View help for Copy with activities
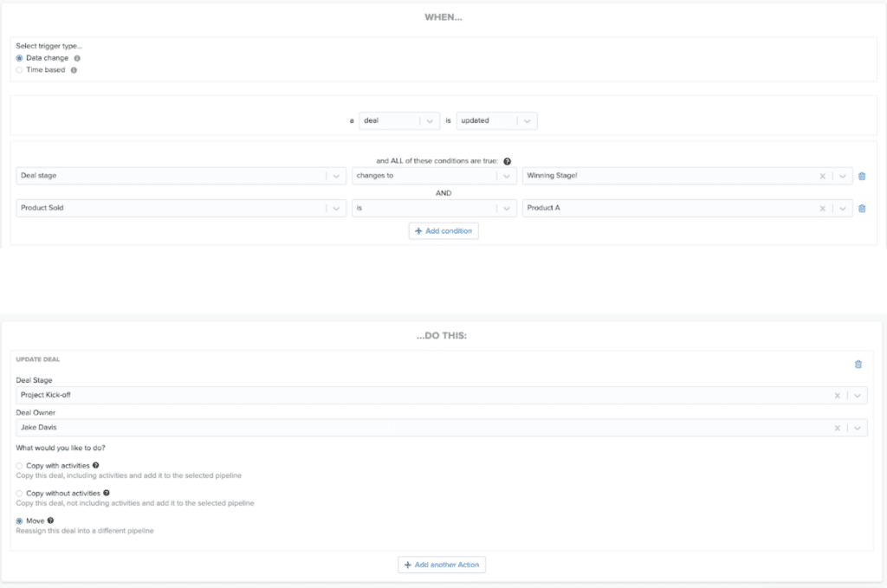 coord(95,465)
